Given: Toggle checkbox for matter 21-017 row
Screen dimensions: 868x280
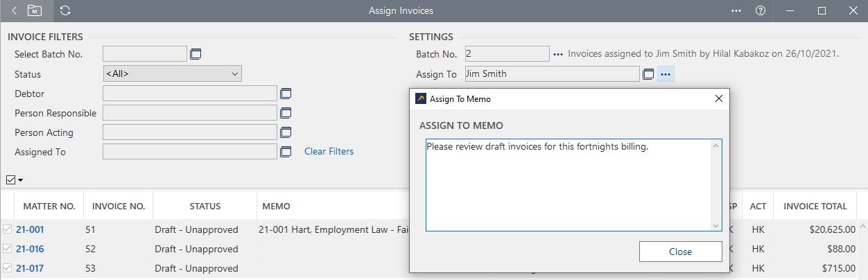Looking at the screenshot, I should (8, 268).
